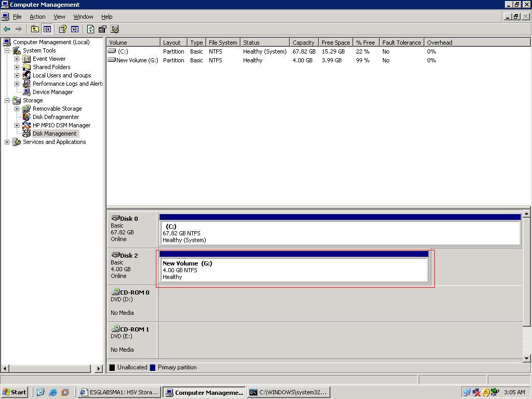This screenshot has width=532, height=399.
Task: Select Disk Defragmenter in the tree
Action: (x=56, y=117)
